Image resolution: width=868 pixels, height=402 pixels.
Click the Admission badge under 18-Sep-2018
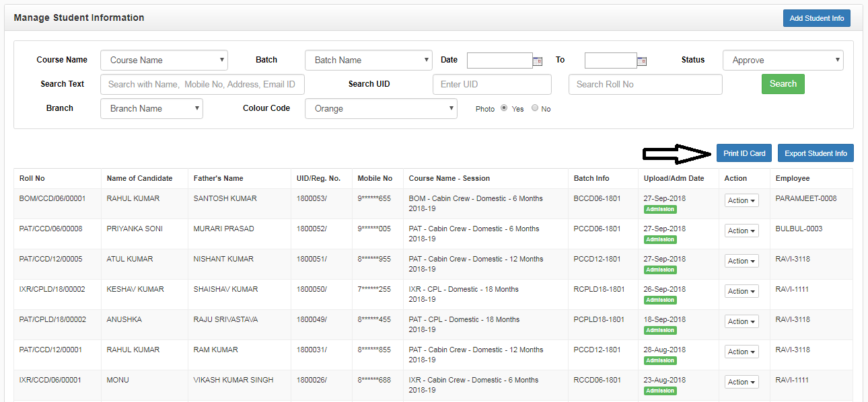tap(660, 330)
